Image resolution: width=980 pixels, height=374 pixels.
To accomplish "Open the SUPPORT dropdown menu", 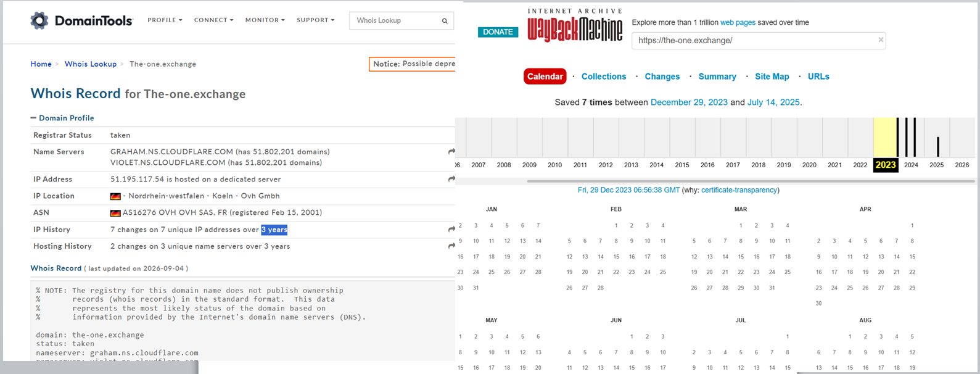I will point(315,20).
